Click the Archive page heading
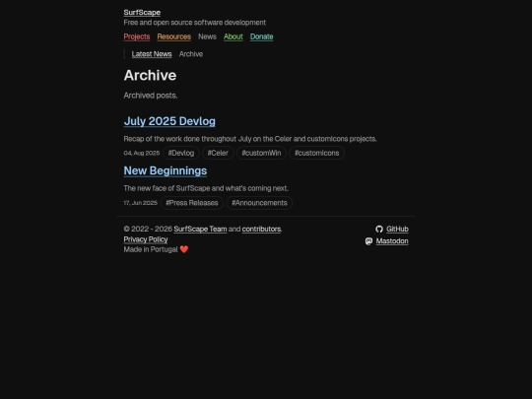This screenshot has height=399, width=532. pos(150,75)
